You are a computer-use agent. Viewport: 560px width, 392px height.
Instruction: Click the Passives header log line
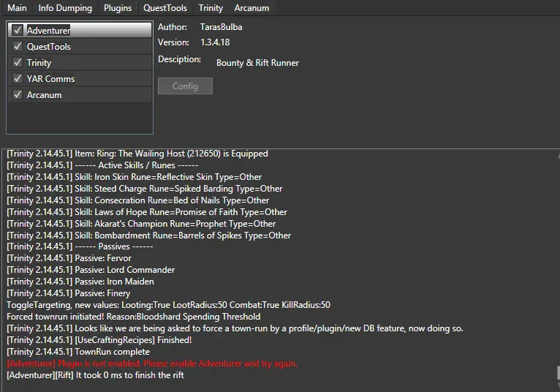click(80, 246)
